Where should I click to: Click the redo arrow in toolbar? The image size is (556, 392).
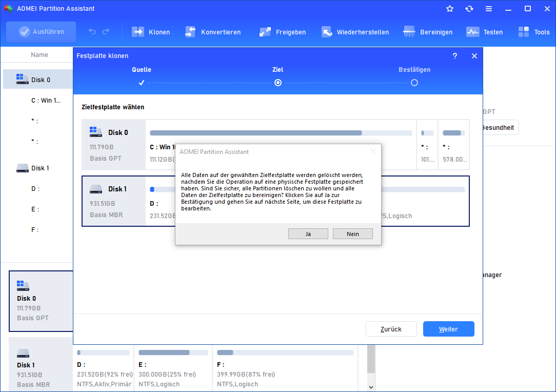[x=106, y=32]
